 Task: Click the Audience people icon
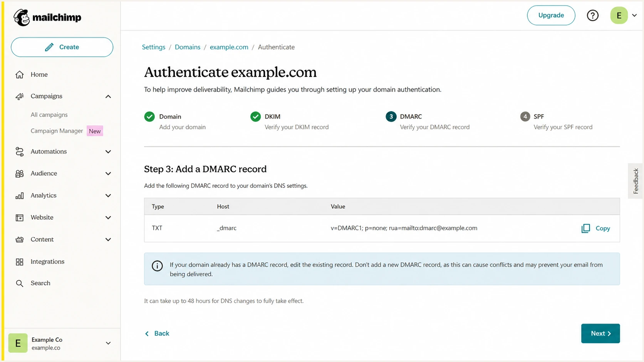(x=20, y=173)
